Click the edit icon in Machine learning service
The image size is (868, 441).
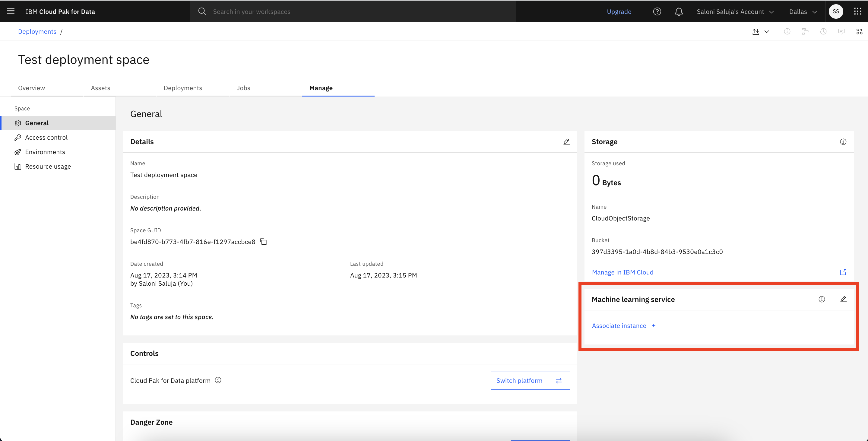click(843, 299)
